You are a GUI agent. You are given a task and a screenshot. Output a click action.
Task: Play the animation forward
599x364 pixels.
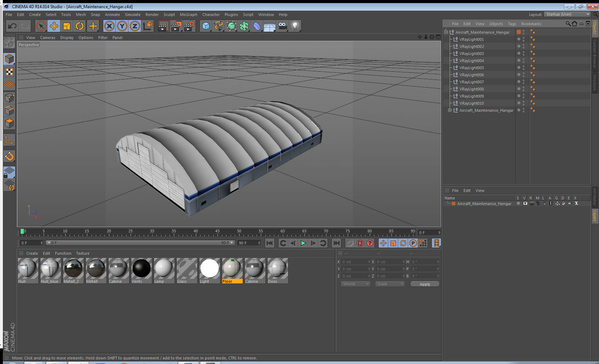click(x=303, y=243)
